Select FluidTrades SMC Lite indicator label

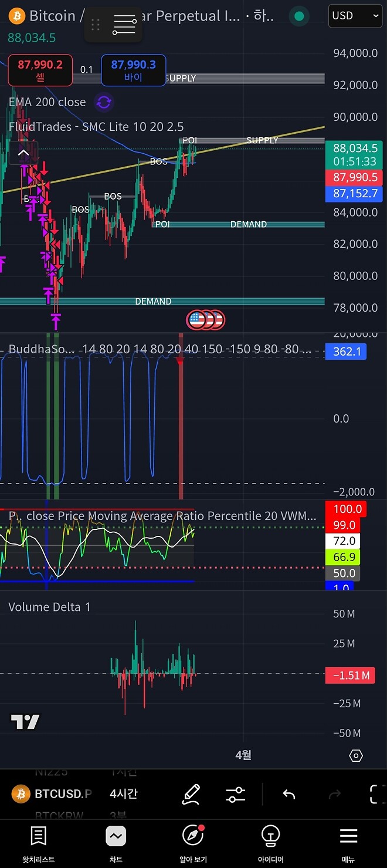(96, 127)
